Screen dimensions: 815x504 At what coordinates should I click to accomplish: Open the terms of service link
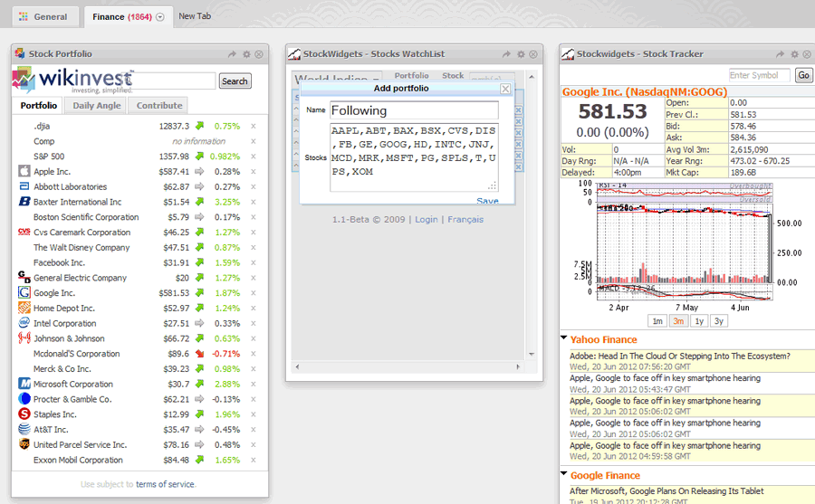coord(165,484)
